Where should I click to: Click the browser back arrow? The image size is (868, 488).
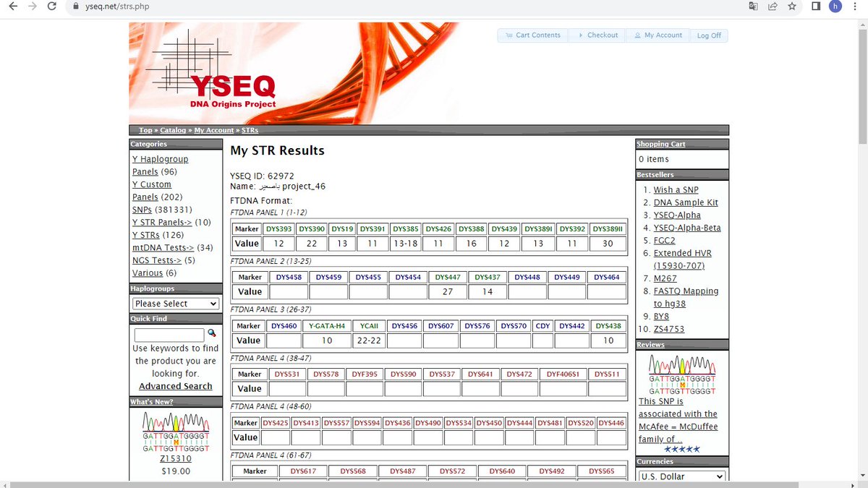[14, 7]
